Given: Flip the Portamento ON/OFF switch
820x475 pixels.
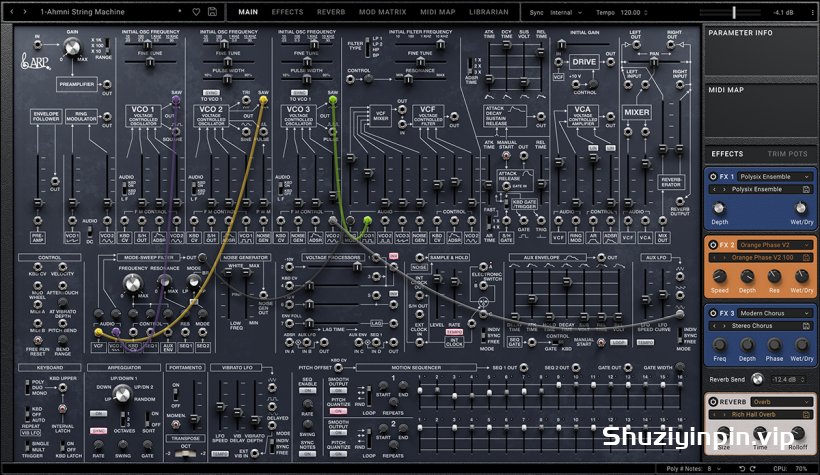Looking at the screenshot, I should pyautogui.click(x=176, y=394).
